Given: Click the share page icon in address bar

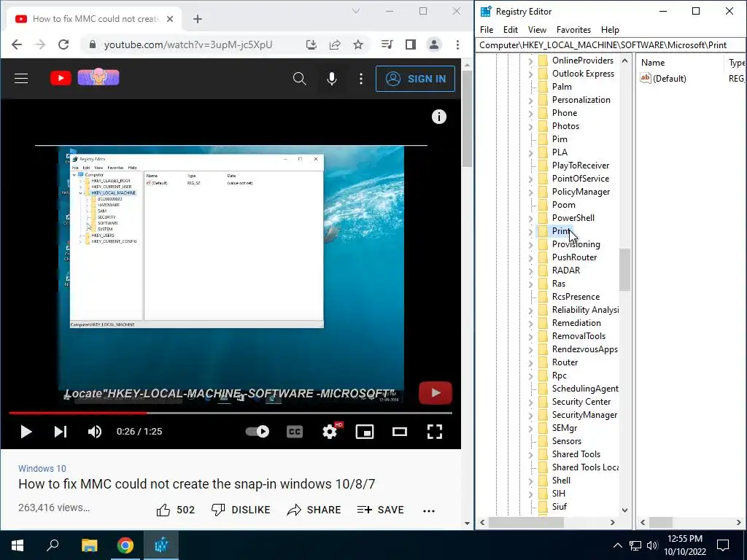Looking at the screenshot, I should pyautogui.click(x=335, y=44).
